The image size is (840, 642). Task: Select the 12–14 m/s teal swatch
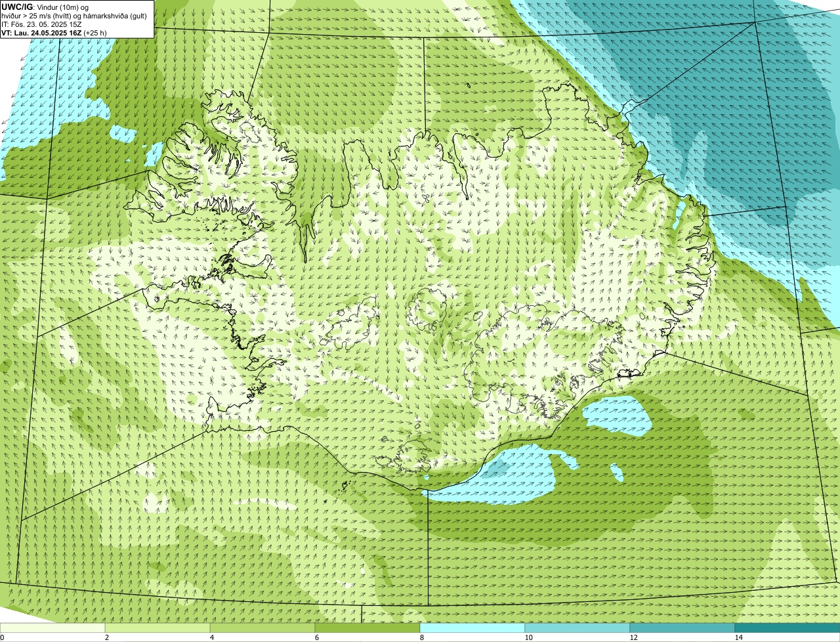coord(682,628)
